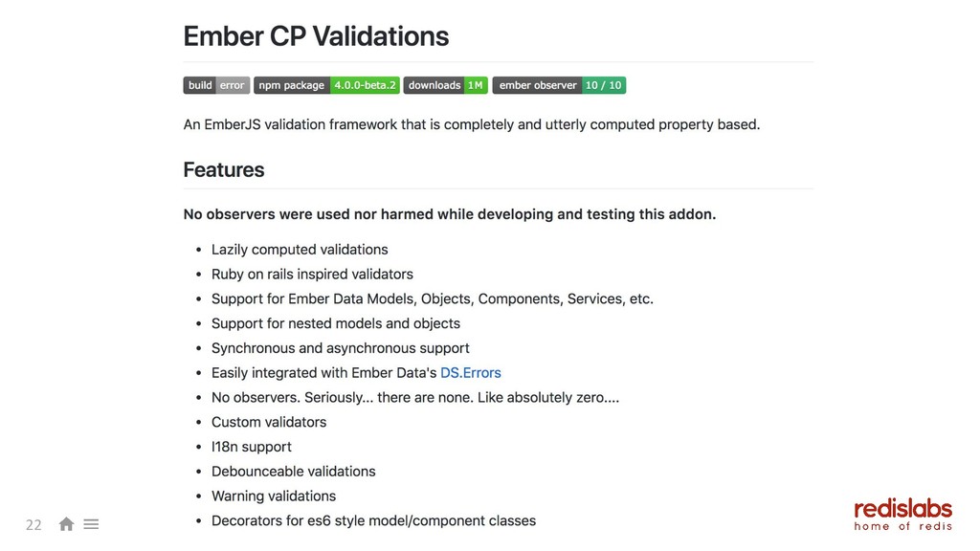Click slide number 22
Image resolution: width=980 pixels, height=551 pixels.
click(x=33, y=525)
